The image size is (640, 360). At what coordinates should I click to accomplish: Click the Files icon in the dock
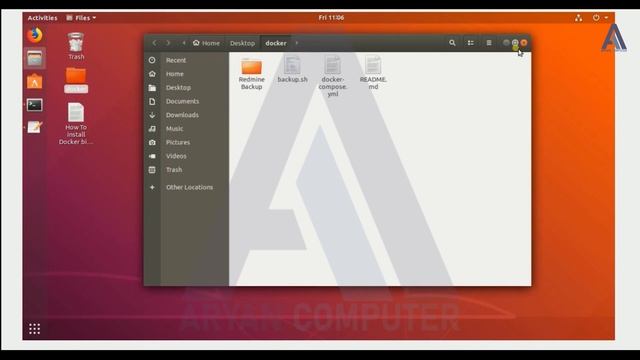coord(35,58)
